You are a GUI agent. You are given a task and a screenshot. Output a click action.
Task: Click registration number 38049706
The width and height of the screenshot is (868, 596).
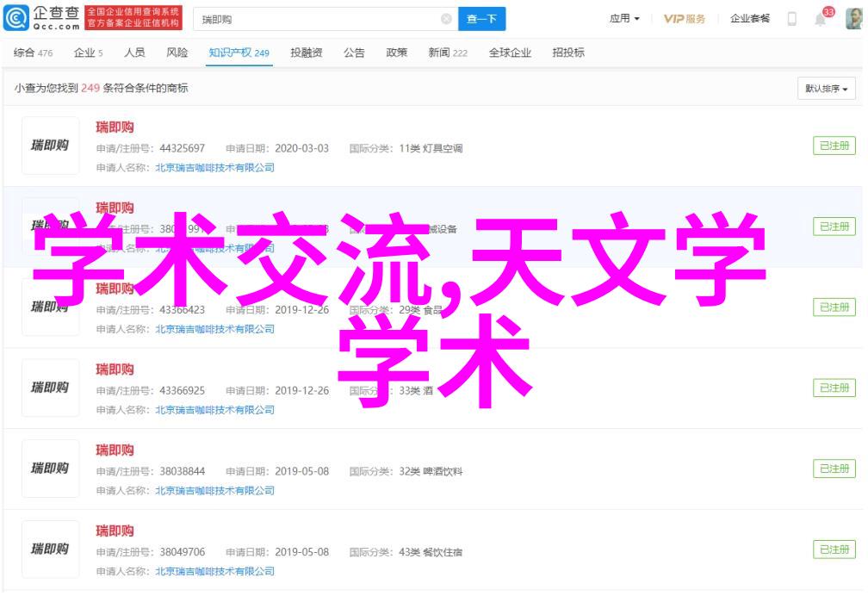click(183, 553)
